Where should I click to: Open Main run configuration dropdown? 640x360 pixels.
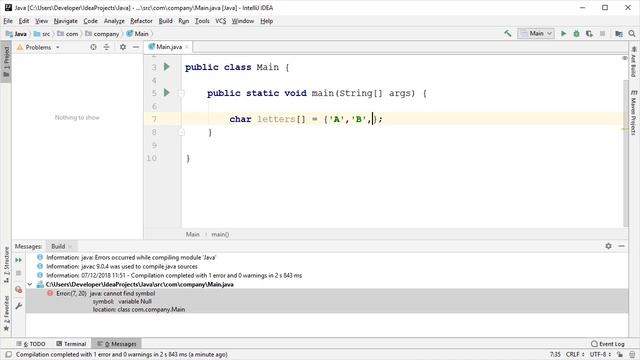pyautogui.click(x=536, y=33)
